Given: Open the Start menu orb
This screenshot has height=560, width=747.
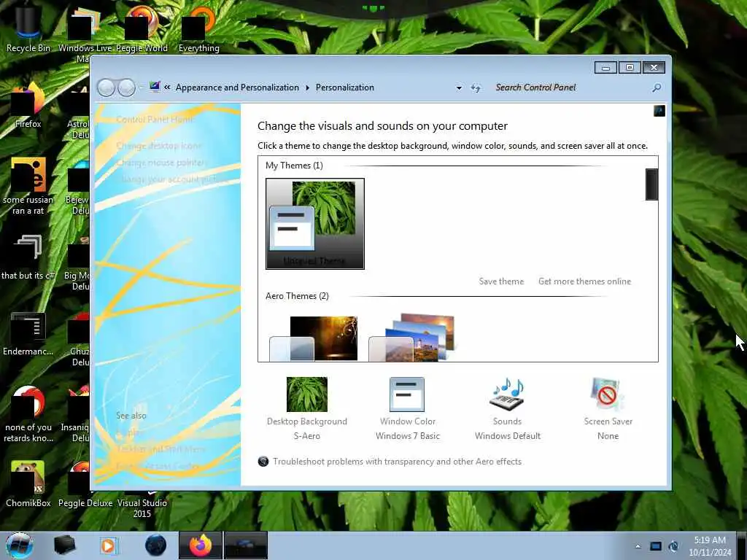Looking at the screenshot, I should click(x=20, y=545).
